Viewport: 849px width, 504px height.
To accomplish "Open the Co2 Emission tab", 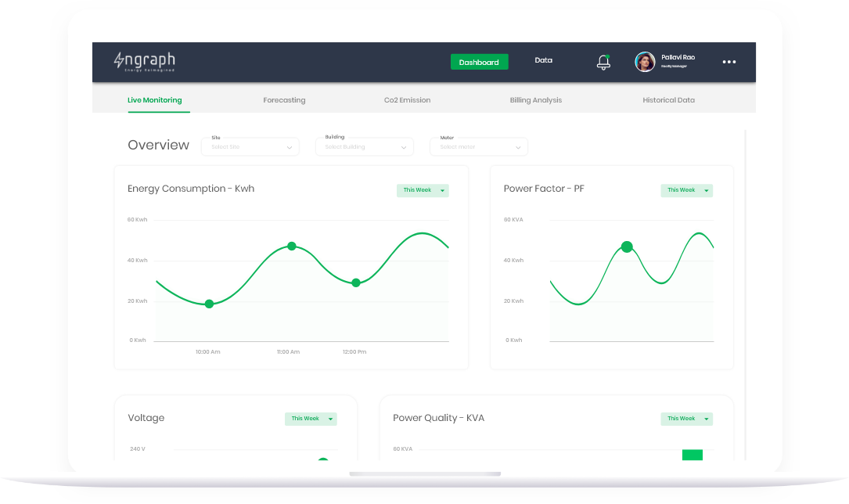I will pyautogui.click(x=407, y=100).
